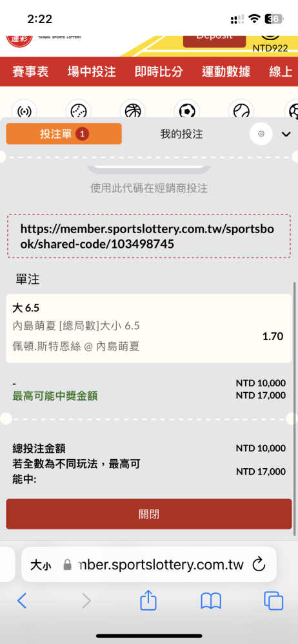Viewport: 298px width, 644px height.
Task: Open Safari bookmarks book icon
Action: click(x=211, y=601)
